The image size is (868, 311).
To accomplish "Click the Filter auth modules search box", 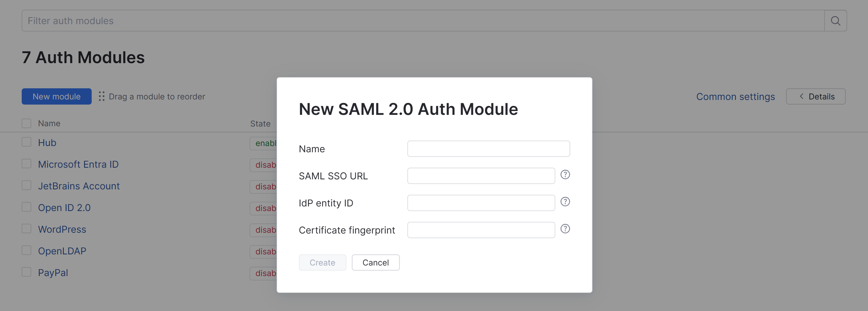I will 404,21.
